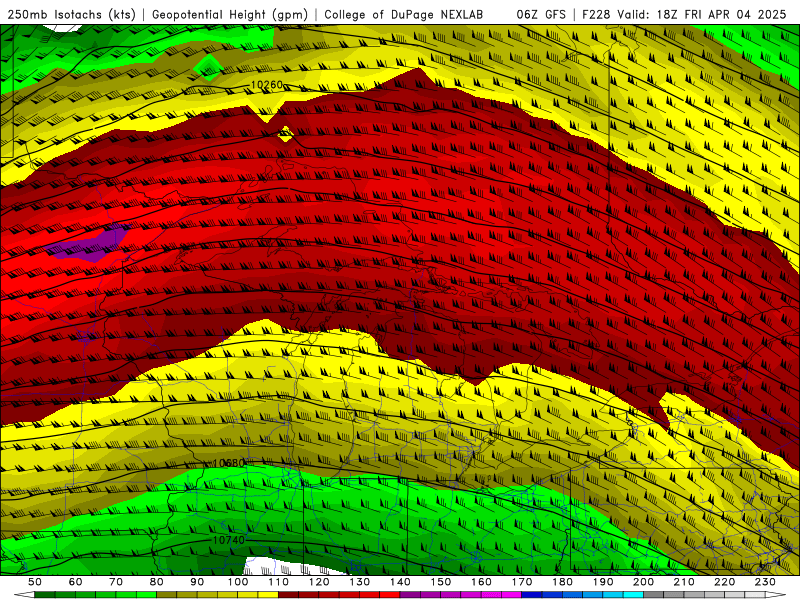Pick the dark green swatch right of 50

point(45,595)
